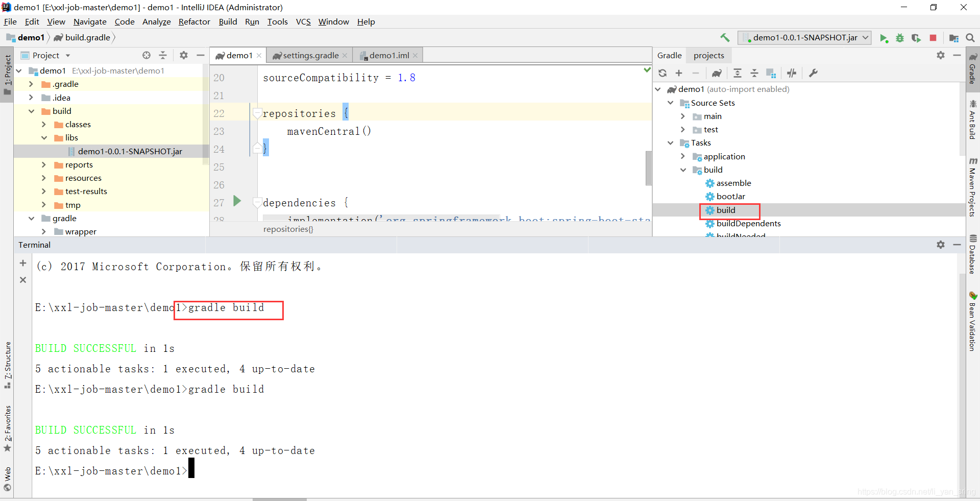This screenshot has height=501, width=980.
Task: Open the Structure side tool window
Action: [x=8, y=365]
